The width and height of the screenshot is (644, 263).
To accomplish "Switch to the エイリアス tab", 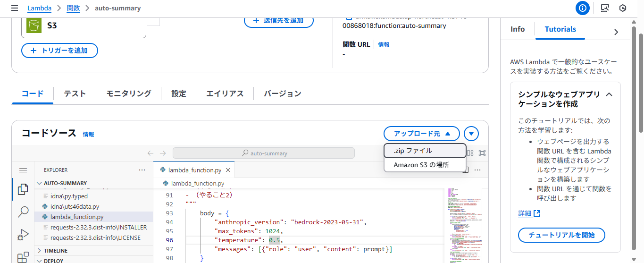I will click(x=225, y=93).
